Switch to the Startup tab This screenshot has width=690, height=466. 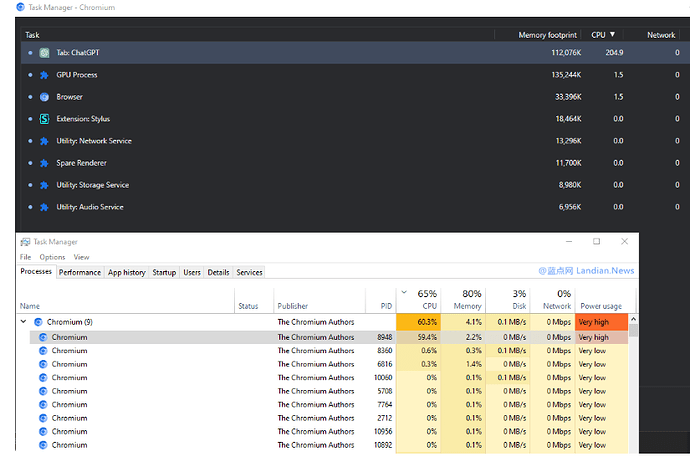click(164, 272)
